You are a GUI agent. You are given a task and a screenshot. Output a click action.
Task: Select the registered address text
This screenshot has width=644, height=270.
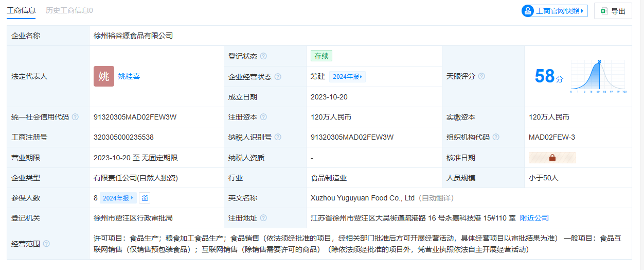pyautogui.click(x=413, y=218)
